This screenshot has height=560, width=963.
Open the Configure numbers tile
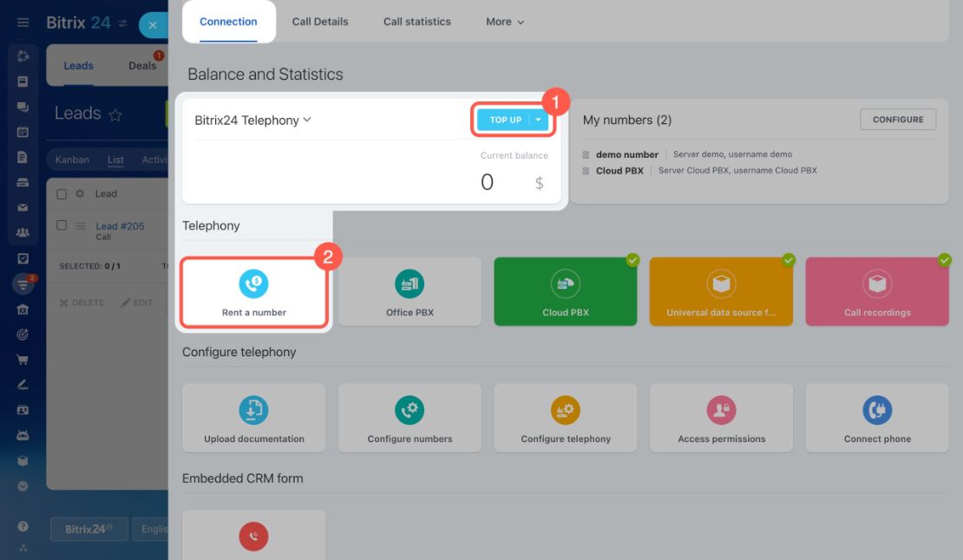point(409,419)
